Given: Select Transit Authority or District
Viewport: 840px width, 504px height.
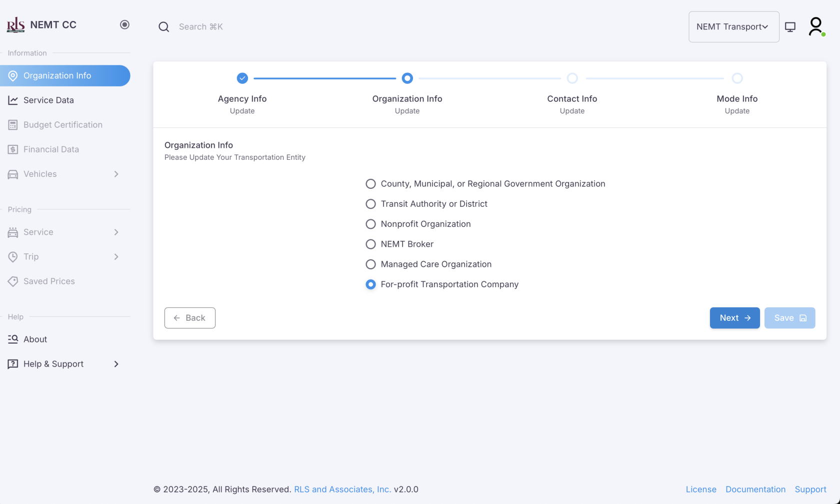Looking at the screenshot, I should click(x=370, y=204).
